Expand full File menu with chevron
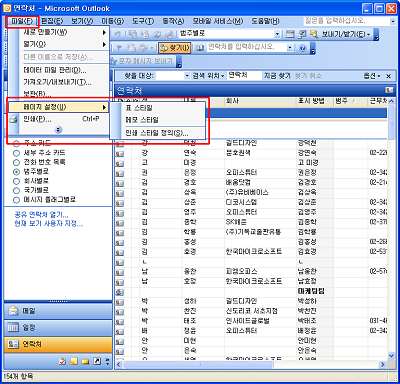The width and height of the screenshot is (400, 384). (x=58, y=130)
